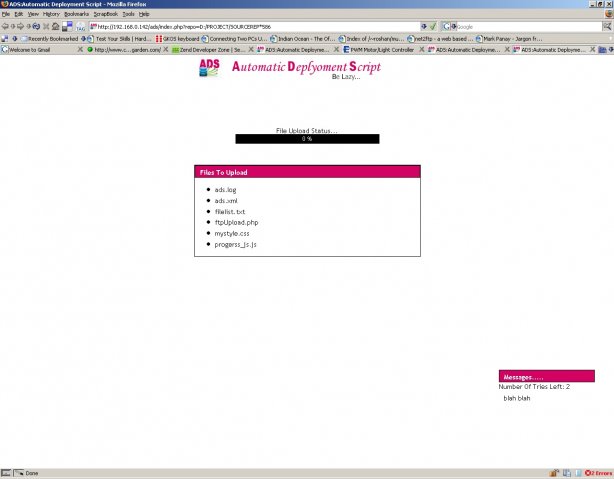Click the Test Your Skills bookmark
614x479 pixels.
pos(120,38)
